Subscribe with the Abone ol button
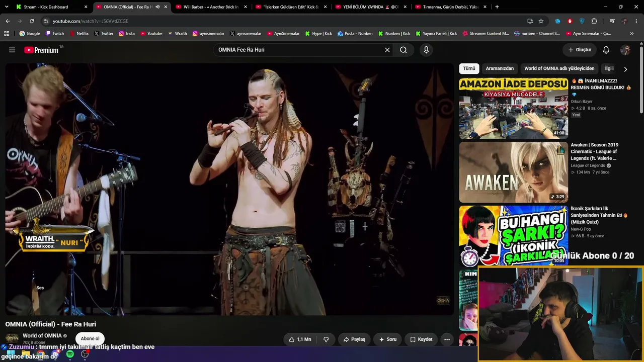Screen dimensions: 644x362 [x=90, y=339]
